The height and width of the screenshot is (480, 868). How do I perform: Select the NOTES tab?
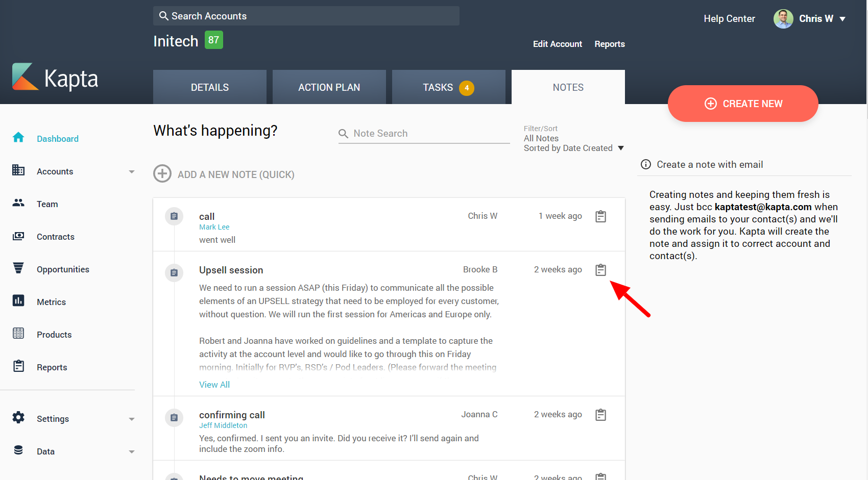click(568, 87)
